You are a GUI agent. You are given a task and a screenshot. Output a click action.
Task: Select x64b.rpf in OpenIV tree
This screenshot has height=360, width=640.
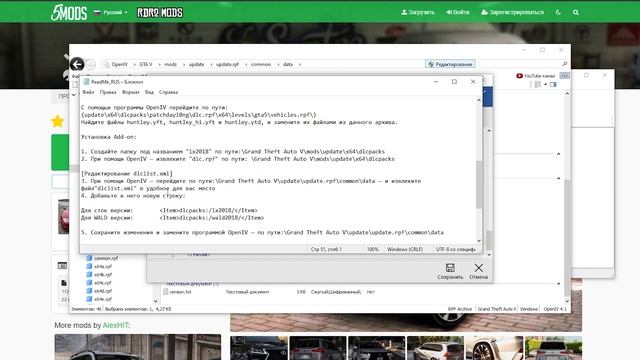click(99, 275)
